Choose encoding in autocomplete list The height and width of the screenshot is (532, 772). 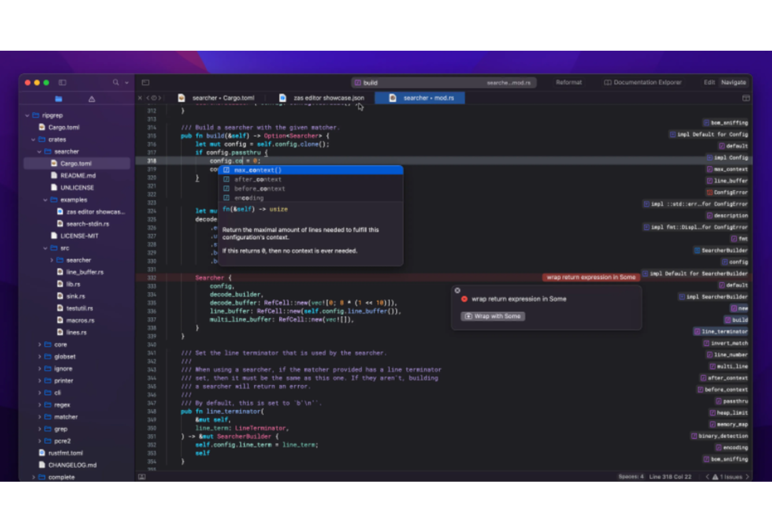[x=311, y=198]
